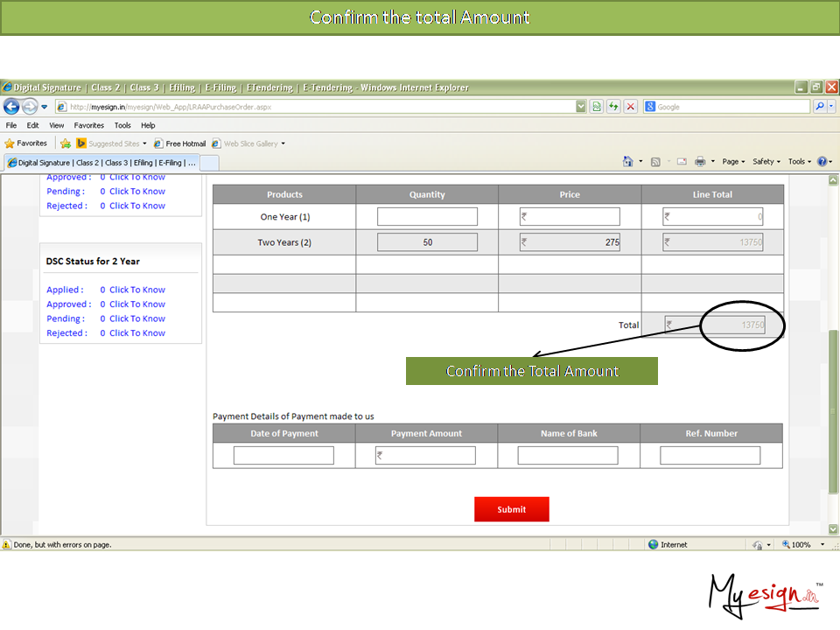Click the search magnifier icon
The width and height of the screenshot is (840, 630).
pos(820,107)
